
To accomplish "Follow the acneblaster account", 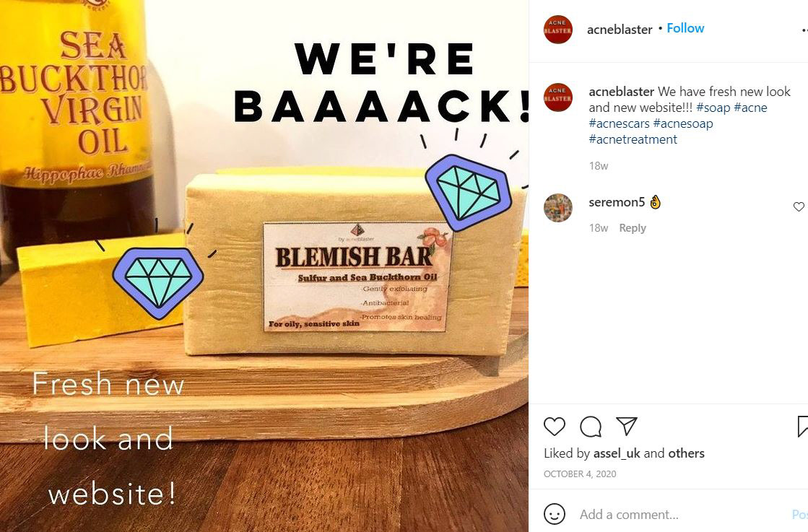I will 685,28.
